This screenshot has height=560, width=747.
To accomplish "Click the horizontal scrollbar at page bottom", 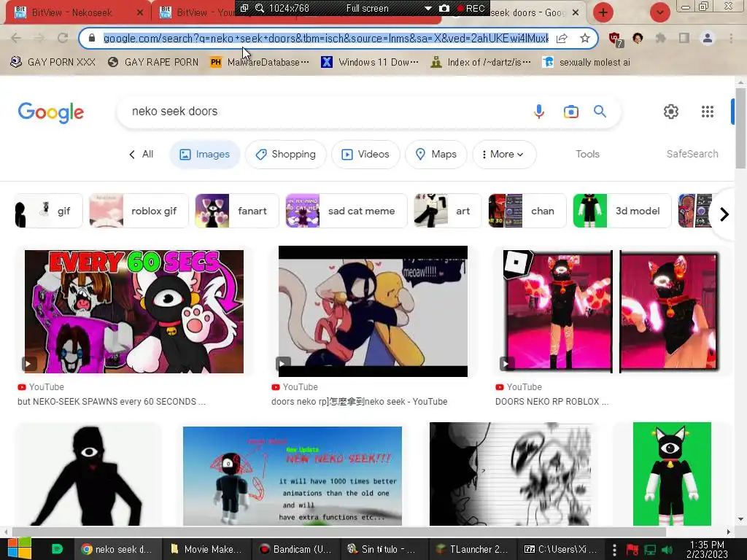I will [x=339, y=532].
